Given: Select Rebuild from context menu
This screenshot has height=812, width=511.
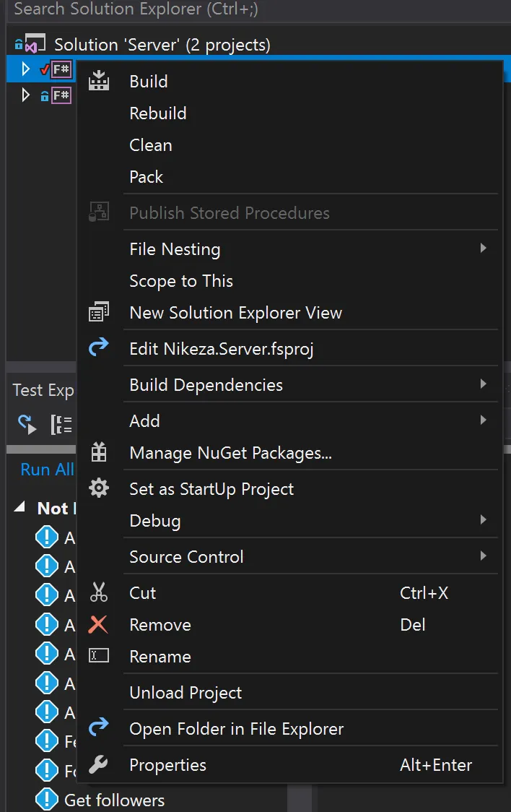Looking at the screenshot, I should click(158, 113).
